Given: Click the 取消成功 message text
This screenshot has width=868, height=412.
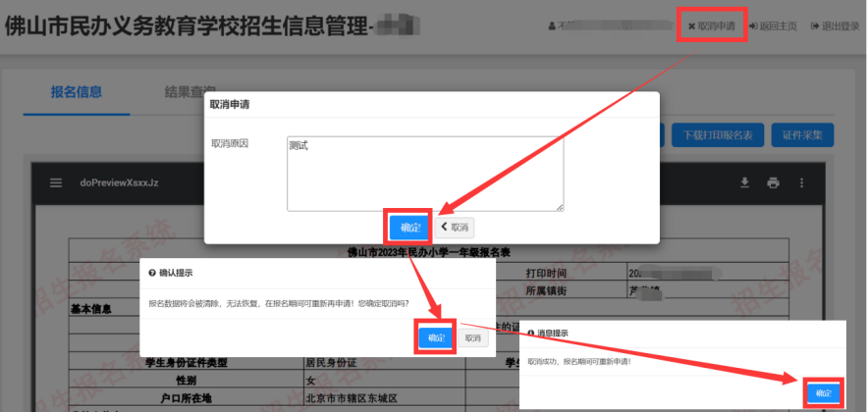Looking at the screenshot, I should coord(578,361).
